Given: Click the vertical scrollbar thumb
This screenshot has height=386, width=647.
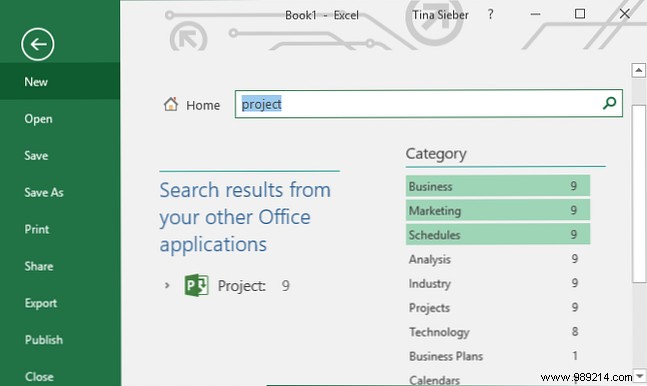Looking at the screenshot, I should click(x=640, y=194).
